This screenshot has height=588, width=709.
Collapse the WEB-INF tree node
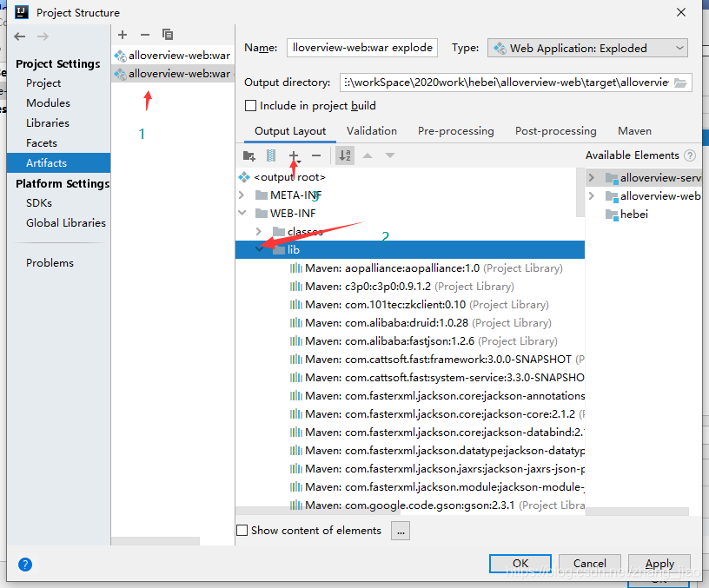click(242, 213)
